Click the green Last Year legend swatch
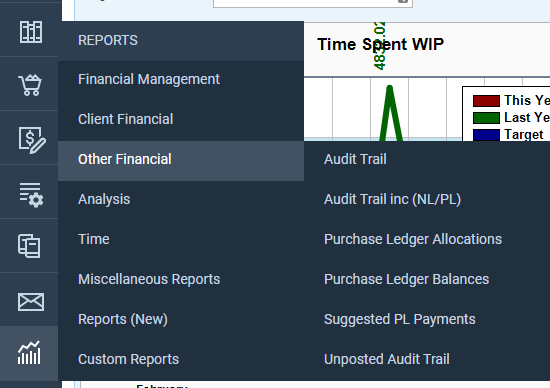The height and width of the screenshot is (388, 550). pos(486,118)
